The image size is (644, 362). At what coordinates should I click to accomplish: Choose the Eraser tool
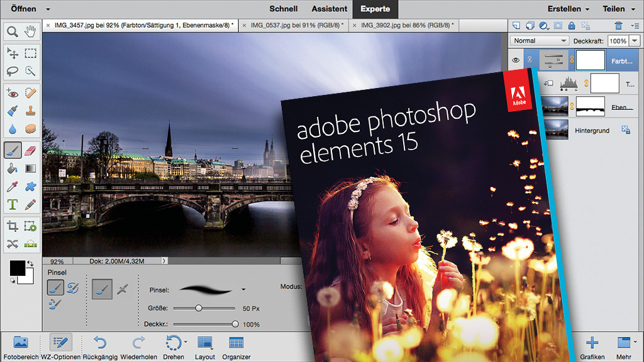click(30, 150)
